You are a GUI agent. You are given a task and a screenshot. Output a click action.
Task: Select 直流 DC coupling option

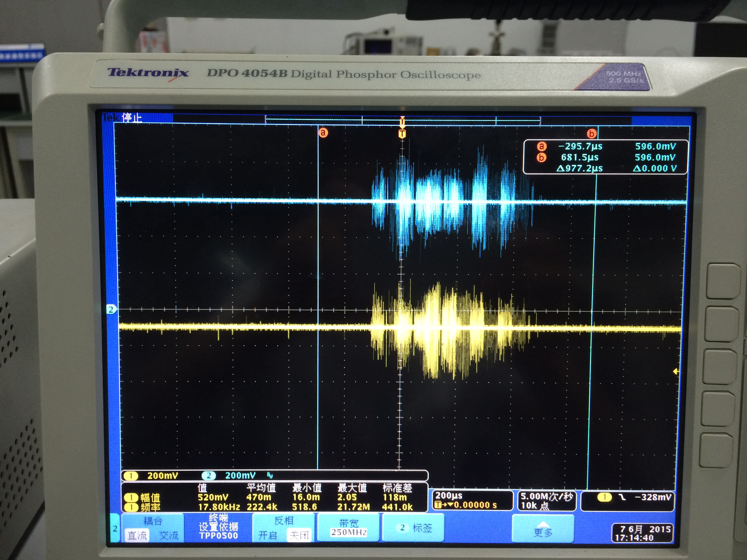coord(137,535)
